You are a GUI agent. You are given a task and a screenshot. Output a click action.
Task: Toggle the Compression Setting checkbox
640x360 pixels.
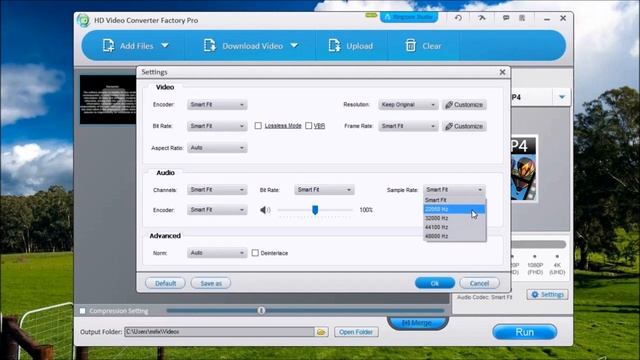(83, 311)
